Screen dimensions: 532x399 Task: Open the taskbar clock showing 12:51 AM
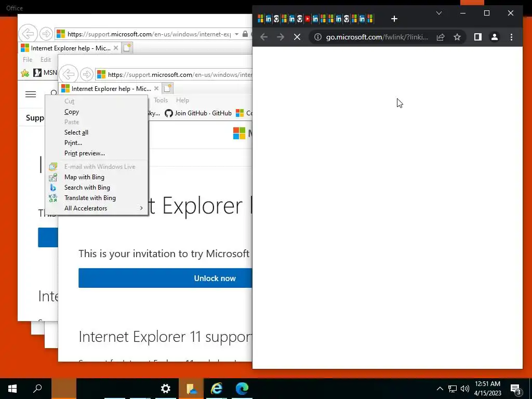point(487,389)
